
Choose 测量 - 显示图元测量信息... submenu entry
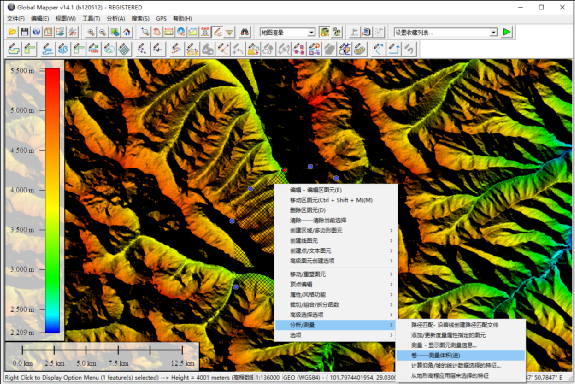point(461,345)
